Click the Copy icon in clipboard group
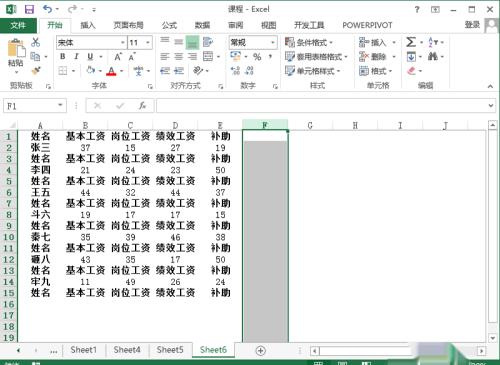The height and width of the screenshot is (365, 500). click(x=35, y=56)
